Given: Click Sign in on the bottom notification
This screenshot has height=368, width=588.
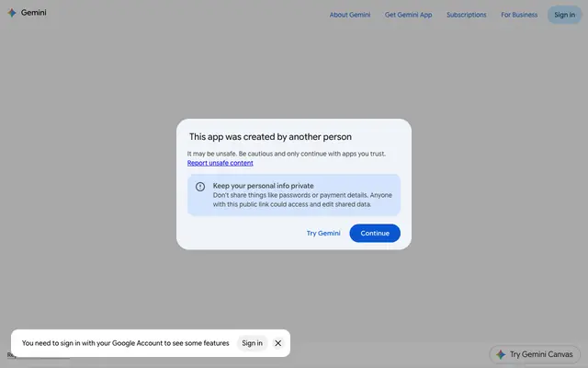Looking at the screenshot, I should [x=252, y=343].
